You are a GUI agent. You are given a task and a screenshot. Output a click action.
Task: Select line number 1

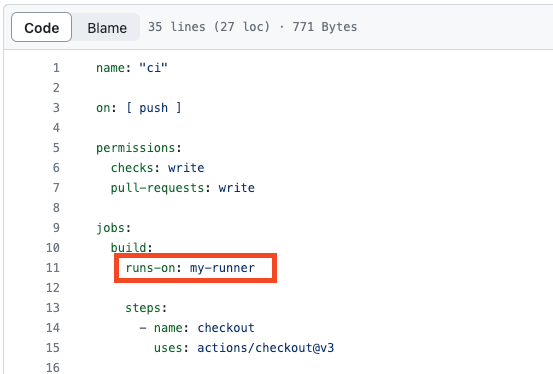(x=56, y=67)
